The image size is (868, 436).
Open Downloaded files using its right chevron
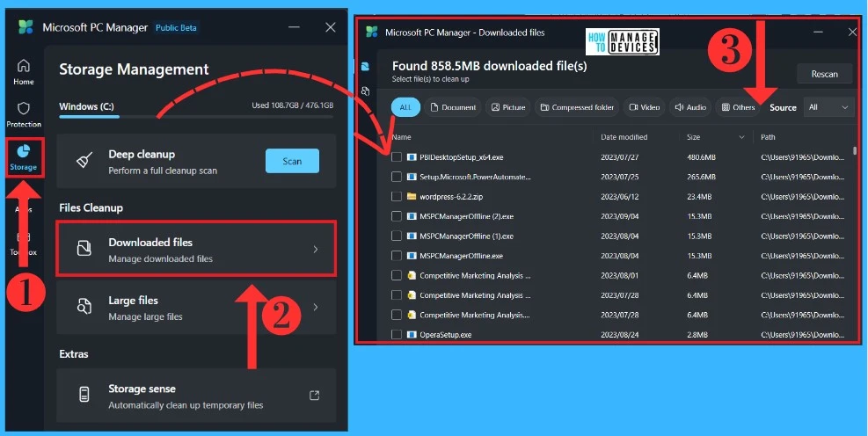316,250
